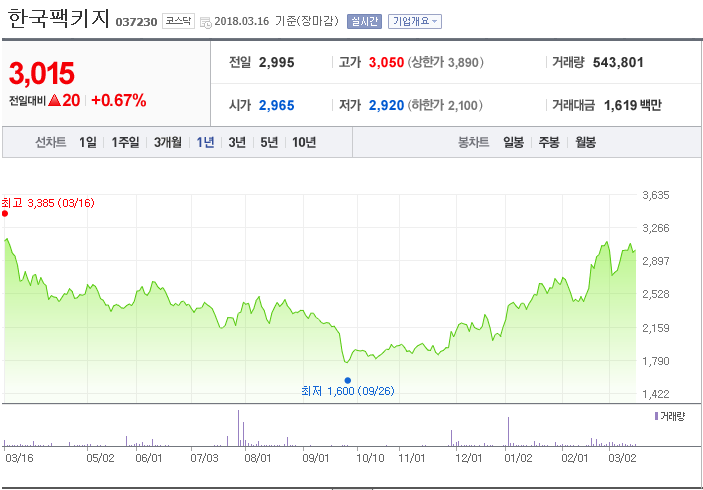The width and height of the screenshot is (703, 490).
Task: Click the 03/02 date axis label
Action: (622, 458)
